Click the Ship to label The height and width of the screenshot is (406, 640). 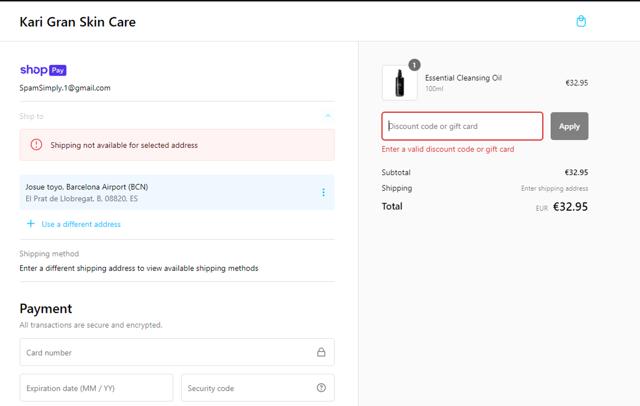tap(31, 116)
